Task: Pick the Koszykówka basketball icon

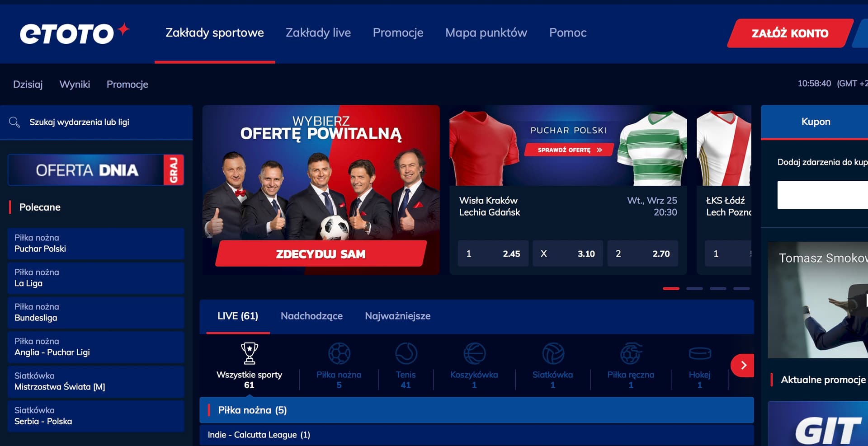Action: click(474, 353)
